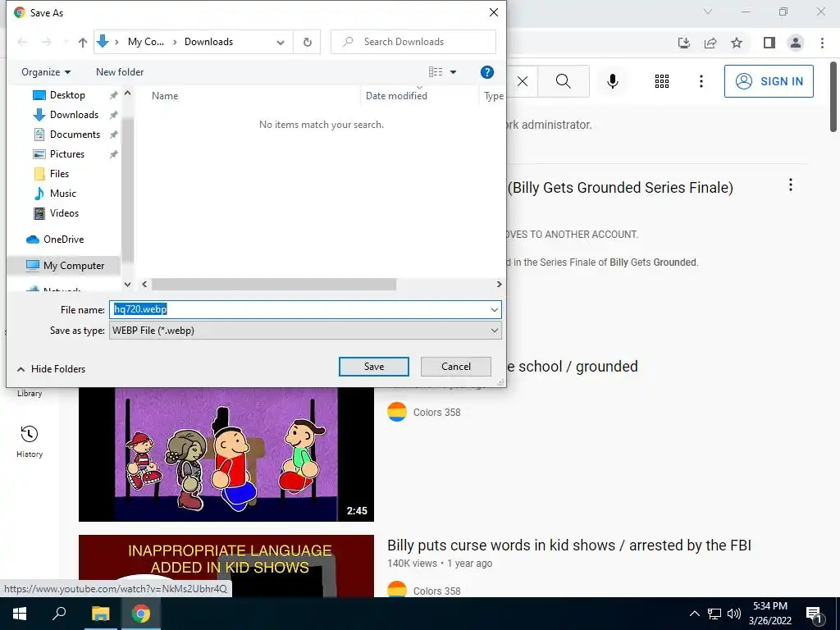Expand address path history dropdown
Viewport: 840px width, 630px height.
coord(281,43)
